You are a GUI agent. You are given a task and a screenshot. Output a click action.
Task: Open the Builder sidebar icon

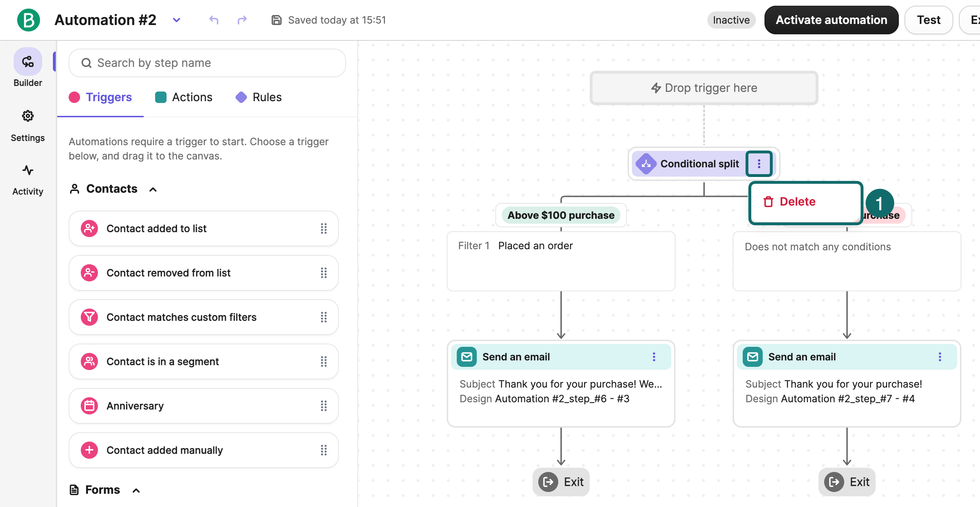tap(28, 62)
